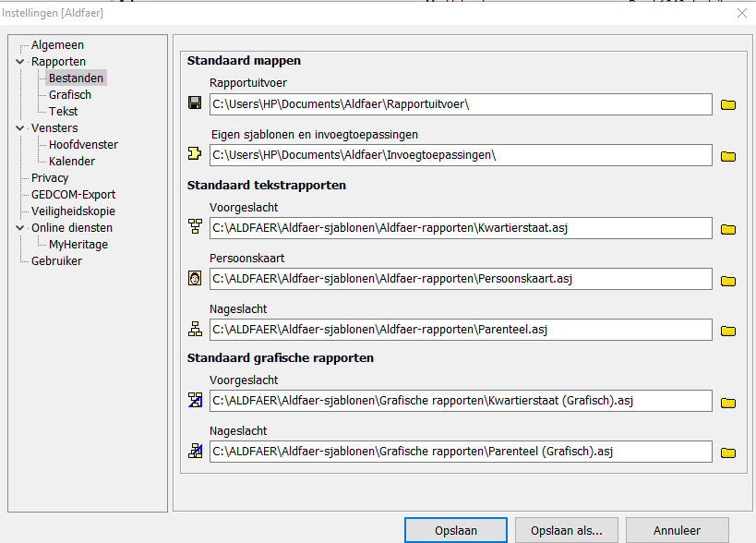Click the Opslaan als... button
Viewport: 756px width, 543px height.
[x=567, y=531]
